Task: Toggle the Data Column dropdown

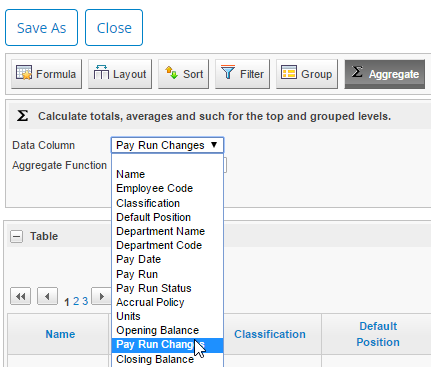Action: click(x=167, y=145)
